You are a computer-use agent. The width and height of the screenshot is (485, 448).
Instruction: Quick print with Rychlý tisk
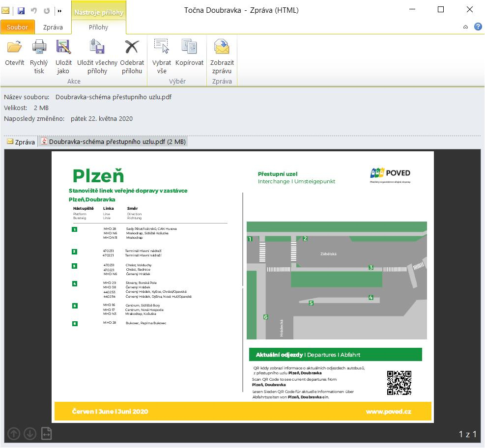coord(39,56)
